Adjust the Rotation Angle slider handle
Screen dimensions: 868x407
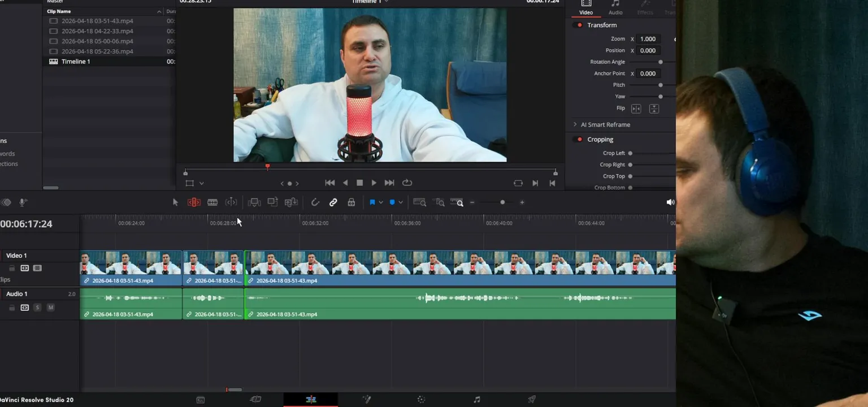click(660, 62)
